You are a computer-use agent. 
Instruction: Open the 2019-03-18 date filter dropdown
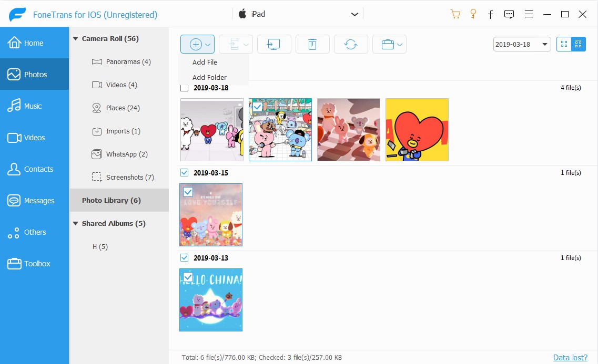522,44
